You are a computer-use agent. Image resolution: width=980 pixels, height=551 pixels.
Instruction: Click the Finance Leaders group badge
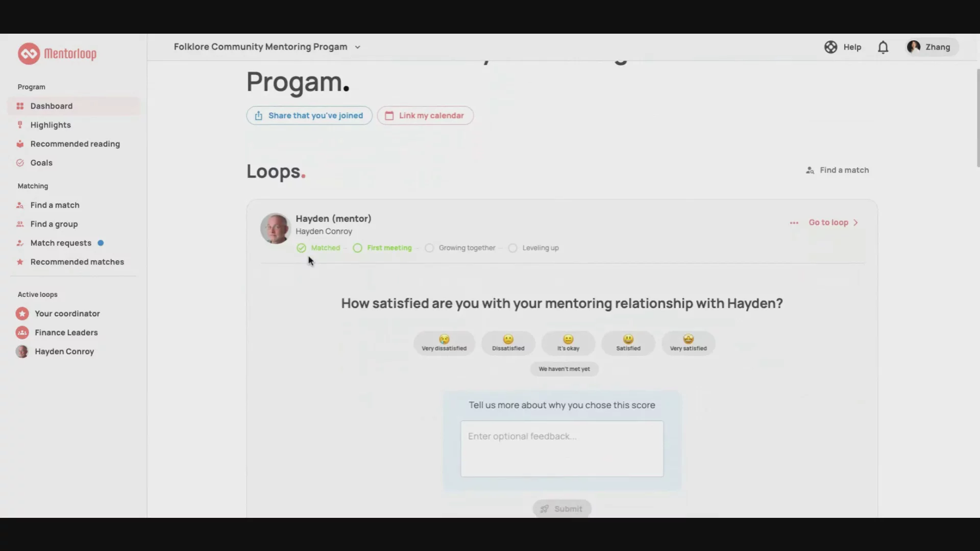[x=22, y=333]
